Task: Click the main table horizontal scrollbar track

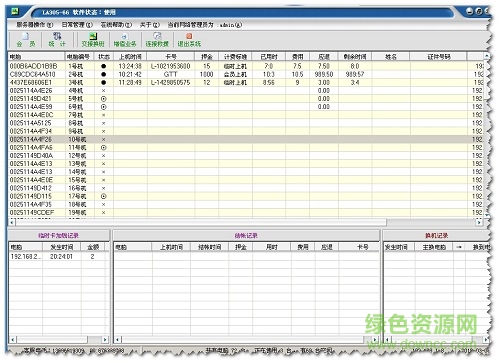Action: [x=431, y=222]
